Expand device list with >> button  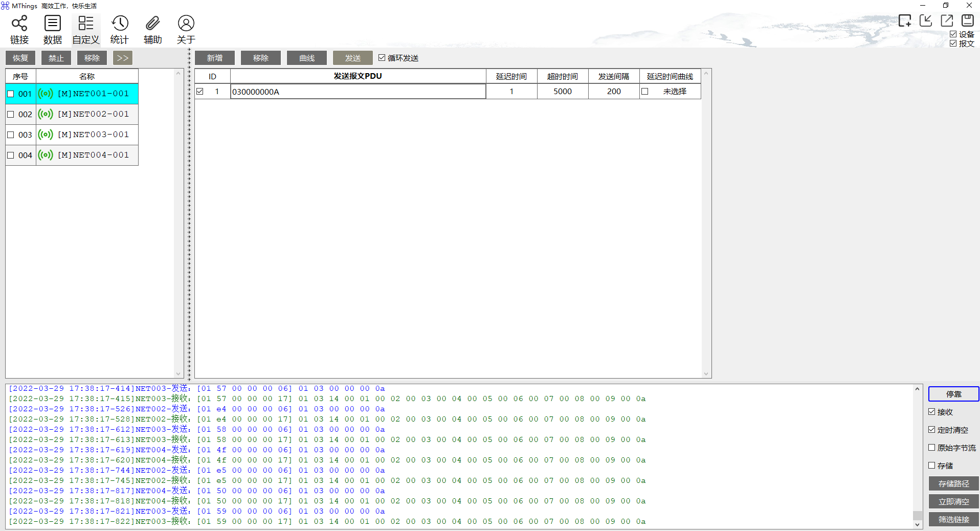123,58
